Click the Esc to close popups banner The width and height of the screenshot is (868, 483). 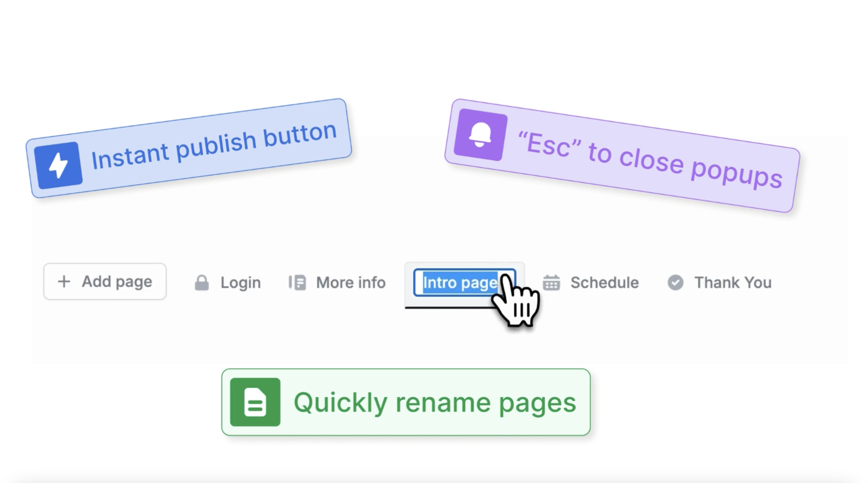(622, 156)
